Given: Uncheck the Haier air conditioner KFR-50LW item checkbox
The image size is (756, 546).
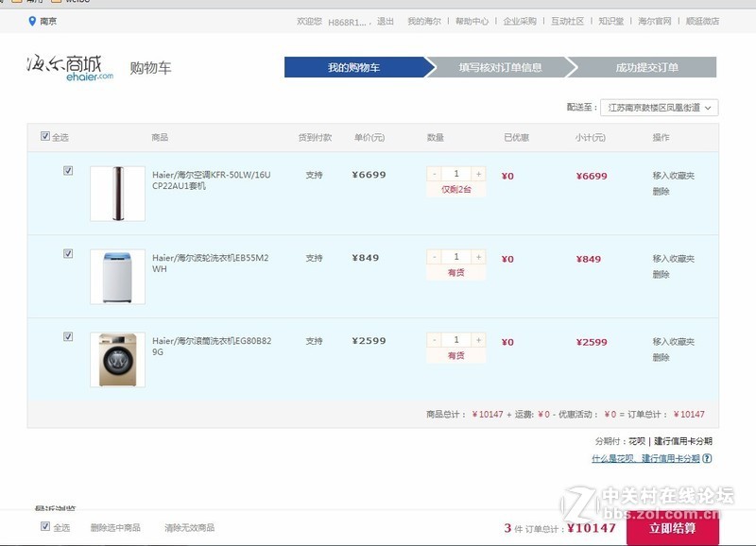Looking at the screenshot, I should pos(68,171).
